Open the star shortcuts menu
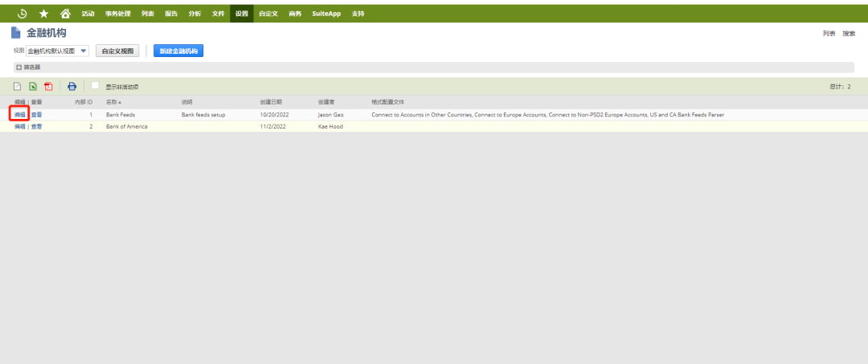The height and width of the screenshot is (364, 868). pos(43,14)
